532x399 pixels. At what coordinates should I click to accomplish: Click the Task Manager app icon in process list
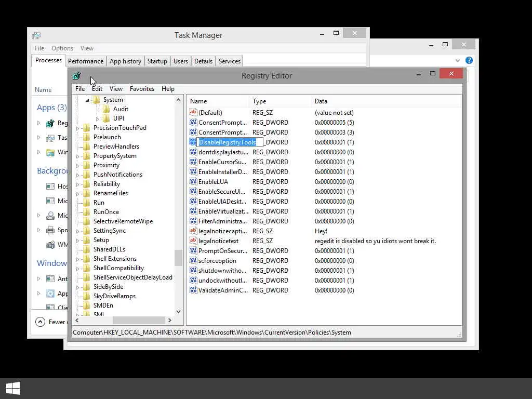point(50,138)
